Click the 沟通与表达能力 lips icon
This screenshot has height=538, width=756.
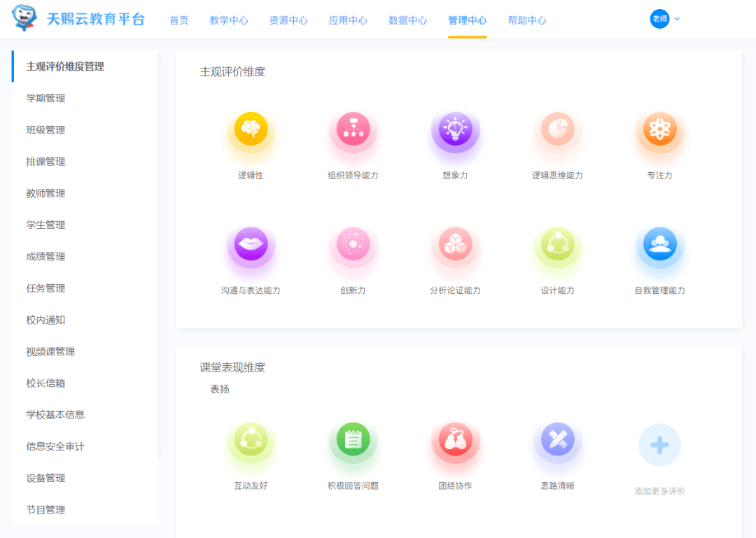click(251, 244)
